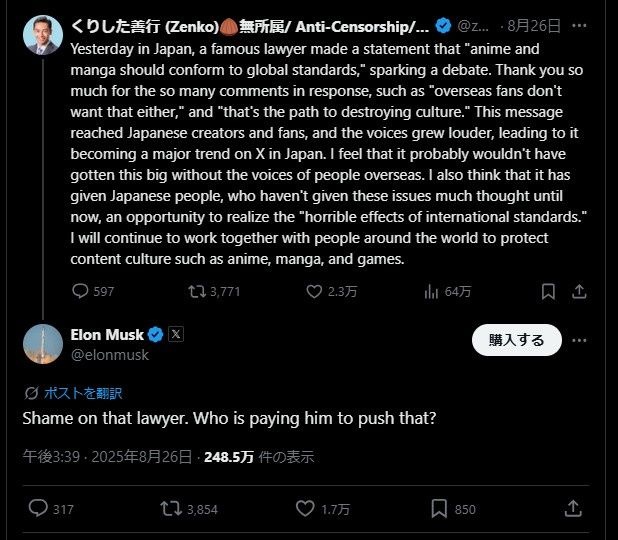Open Zenko's profile picture
The height and width of the screenshot is (540, 618).
click(x=44, y=35)
